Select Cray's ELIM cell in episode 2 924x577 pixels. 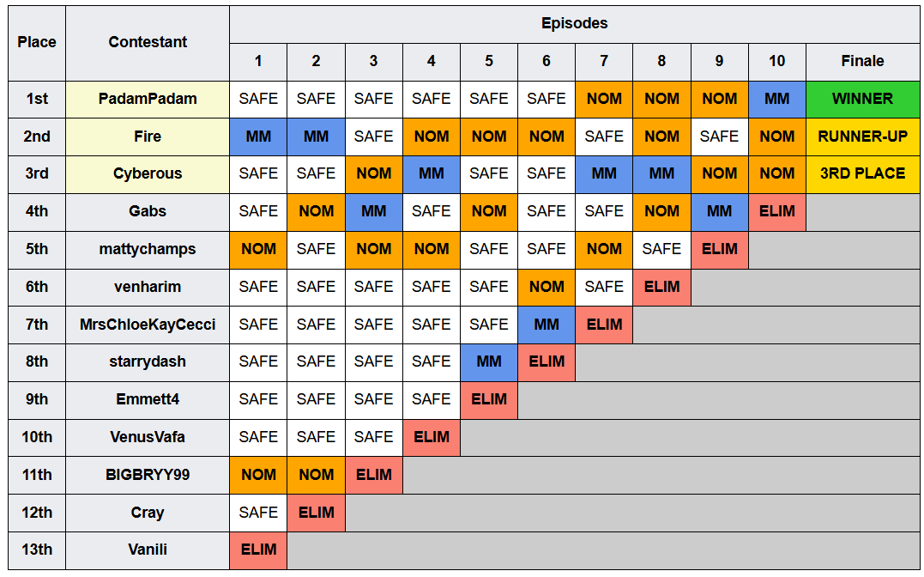(316, 512)
